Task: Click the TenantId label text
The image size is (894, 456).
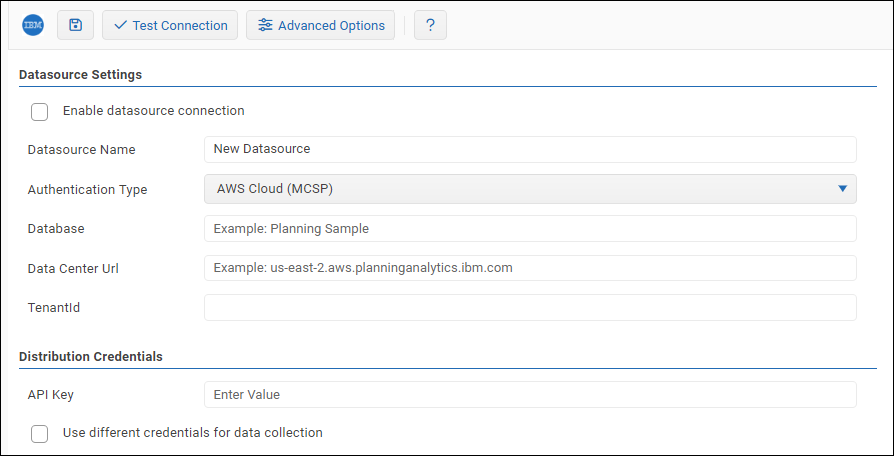Action: [x=54, y=307]
